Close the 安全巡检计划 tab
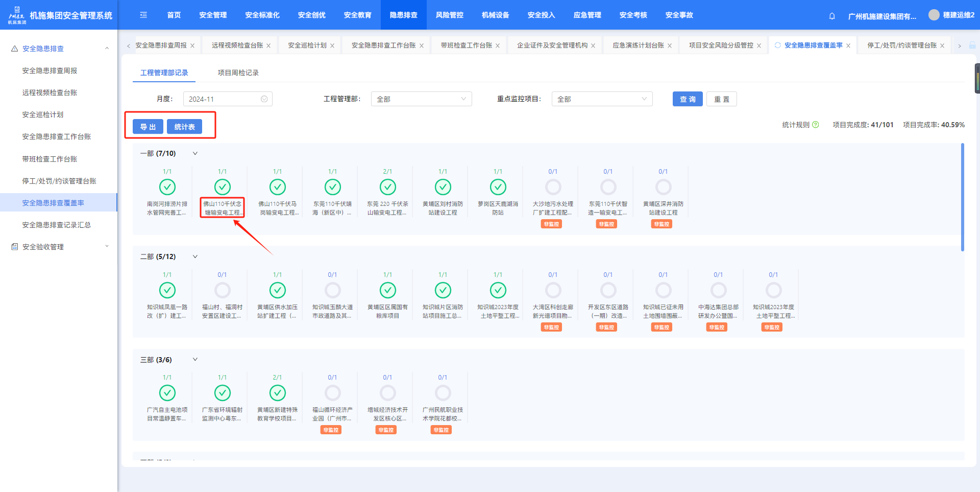The height and width of the screenshot is (492, 980). (332, 46)
